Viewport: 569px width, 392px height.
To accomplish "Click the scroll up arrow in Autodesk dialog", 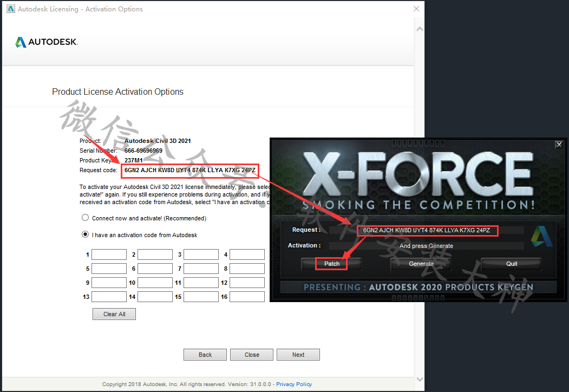I will click(x=420, y=29).
